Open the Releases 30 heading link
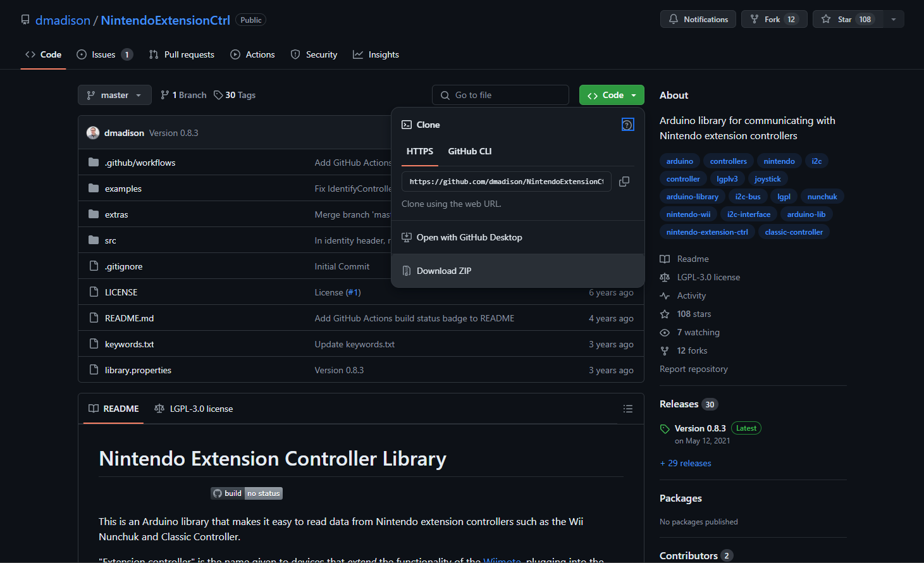 pos(689,404)
